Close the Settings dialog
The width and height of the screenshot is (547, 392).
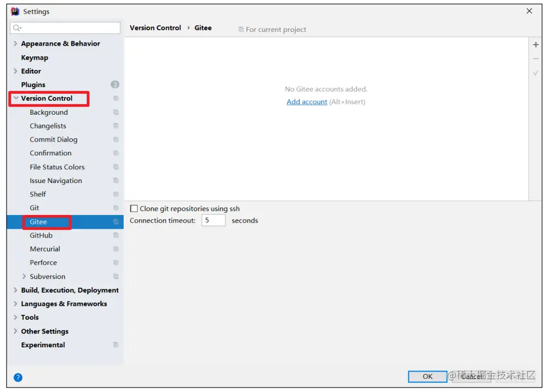click(529, 11)
